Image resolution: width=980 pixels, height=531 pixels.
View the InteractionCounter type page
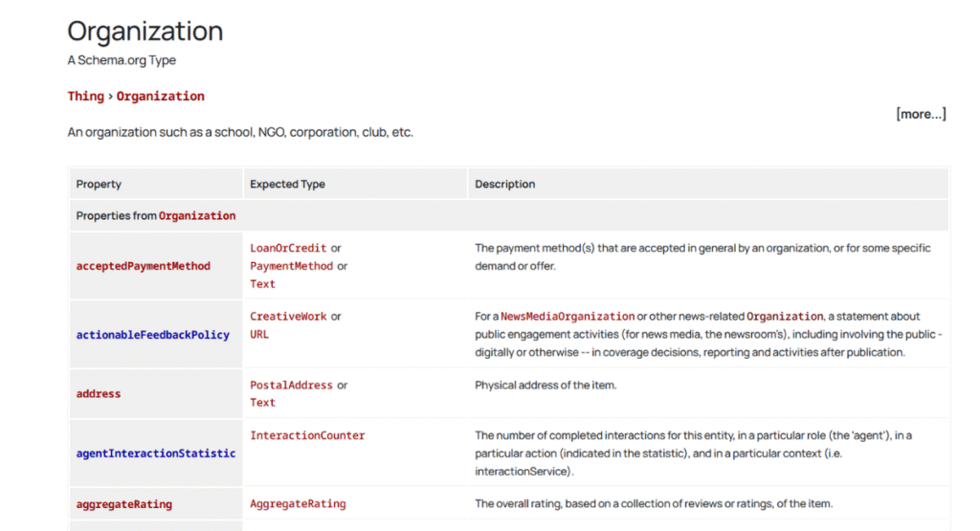[x=307, y=435]
